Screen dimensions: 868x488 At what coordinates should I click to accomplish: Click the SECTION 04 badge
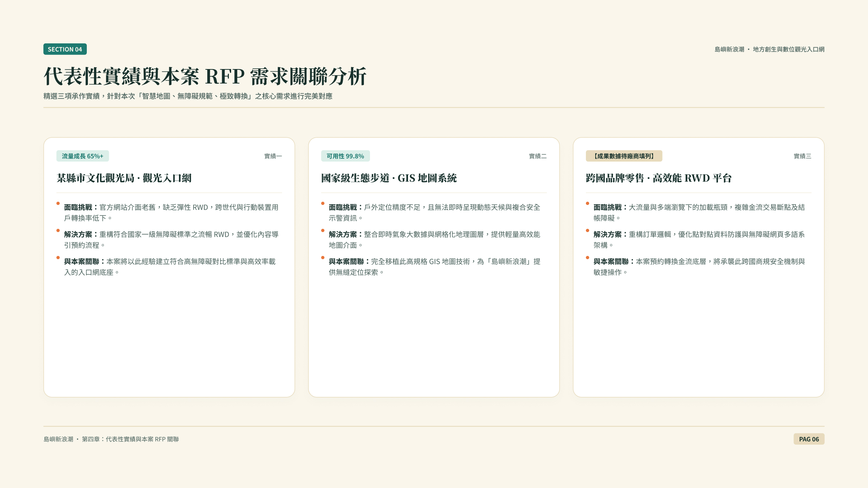[65, 49]
